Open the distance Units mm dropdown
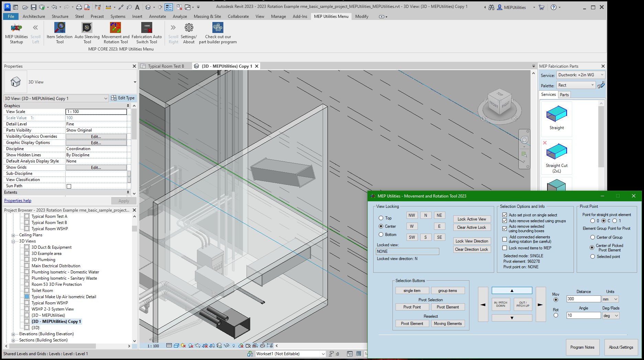This screenshot has height=360, width=644. [610, 299]
